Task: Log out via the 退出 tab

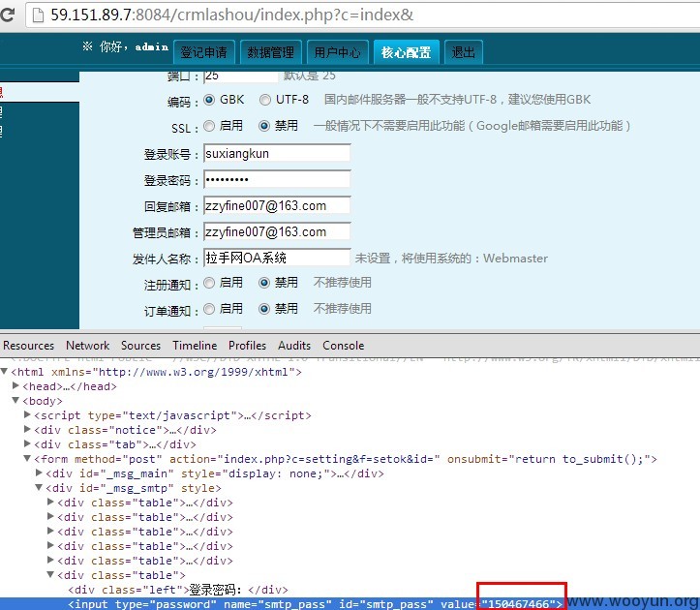Action: click(464, 52)
